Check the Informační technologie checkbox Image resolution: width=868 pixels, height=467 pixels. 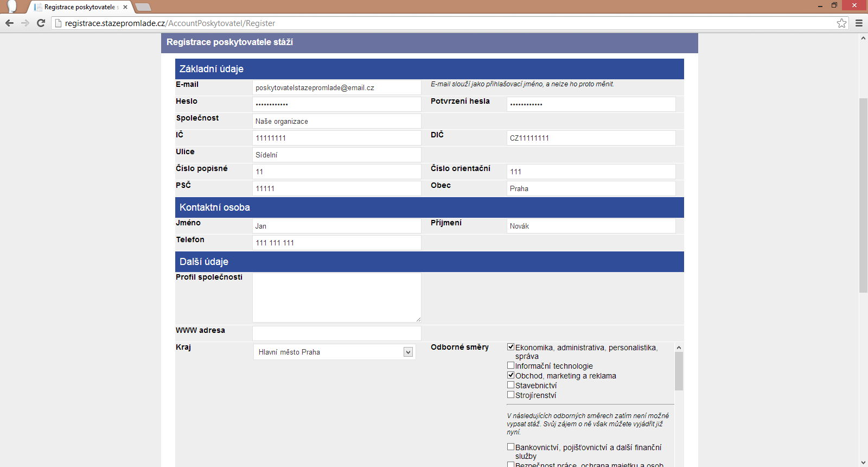[510, 365]
